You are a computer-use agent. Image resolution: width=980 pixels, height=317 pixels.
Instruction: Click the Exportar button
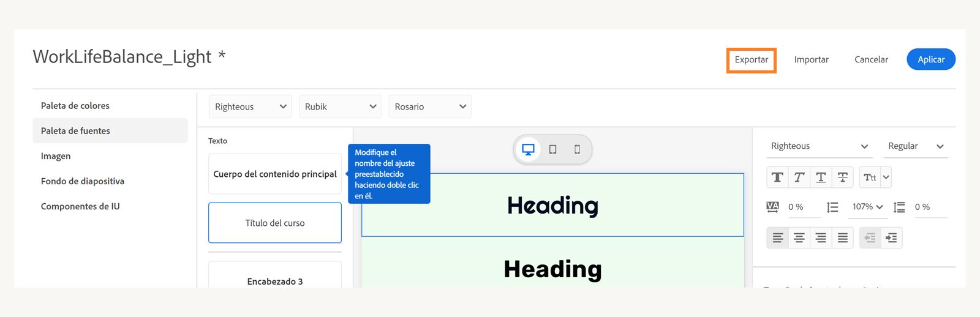click(x=752, y=60)
